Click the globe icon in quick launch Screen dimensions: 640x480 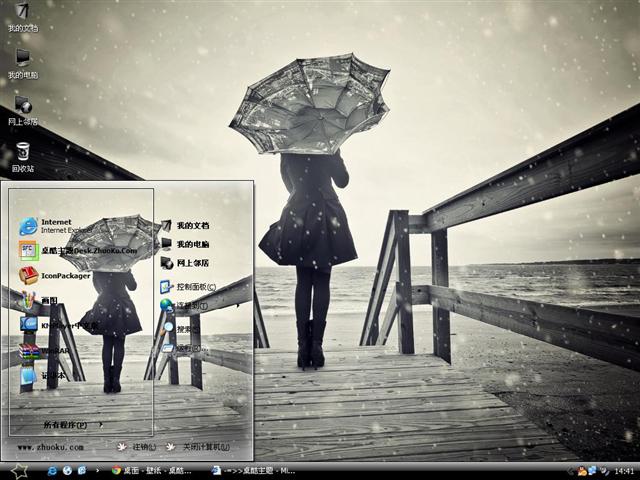67,471
